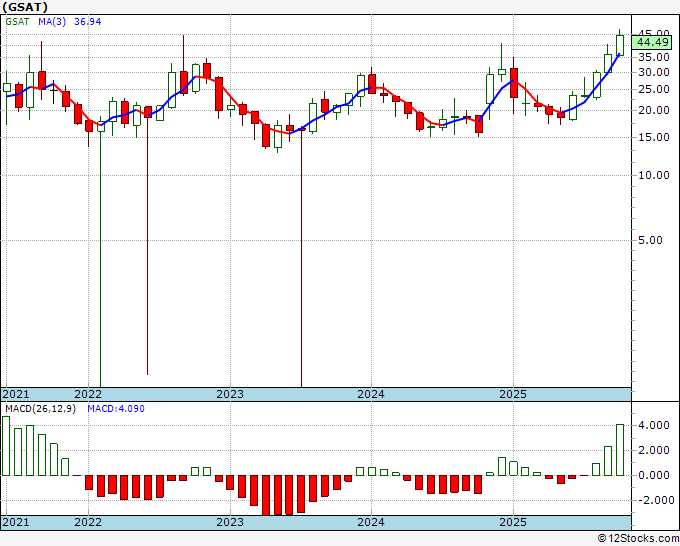
Task: Select the MACD(26,12,9) indicator label
Action: click(40, 409)
